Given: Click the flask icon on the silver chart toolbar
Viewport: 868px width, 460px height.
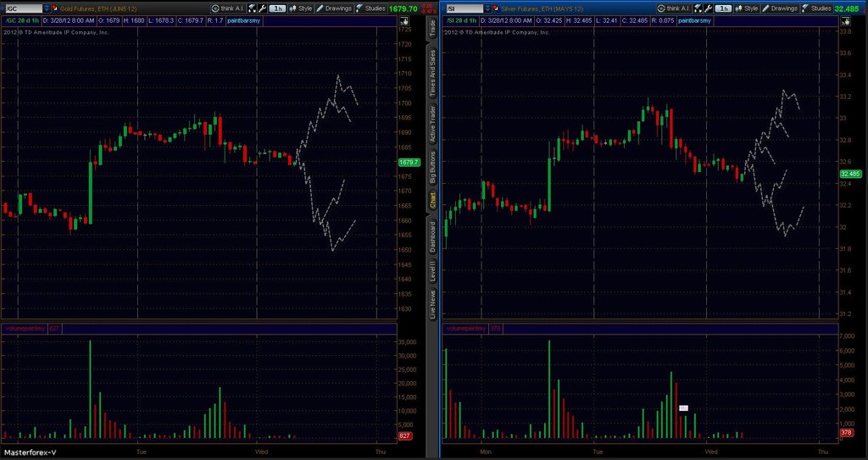Looking at the screenshot, I should (698, 8).
